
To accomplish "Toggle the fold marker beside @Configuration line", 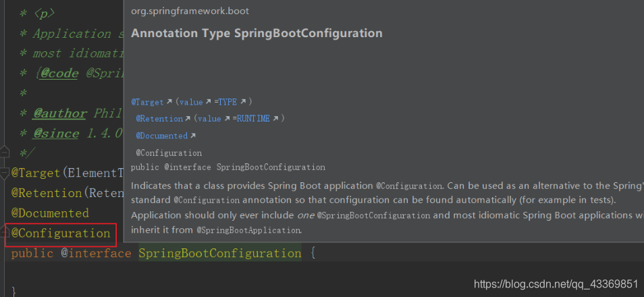I will point(5,232).
